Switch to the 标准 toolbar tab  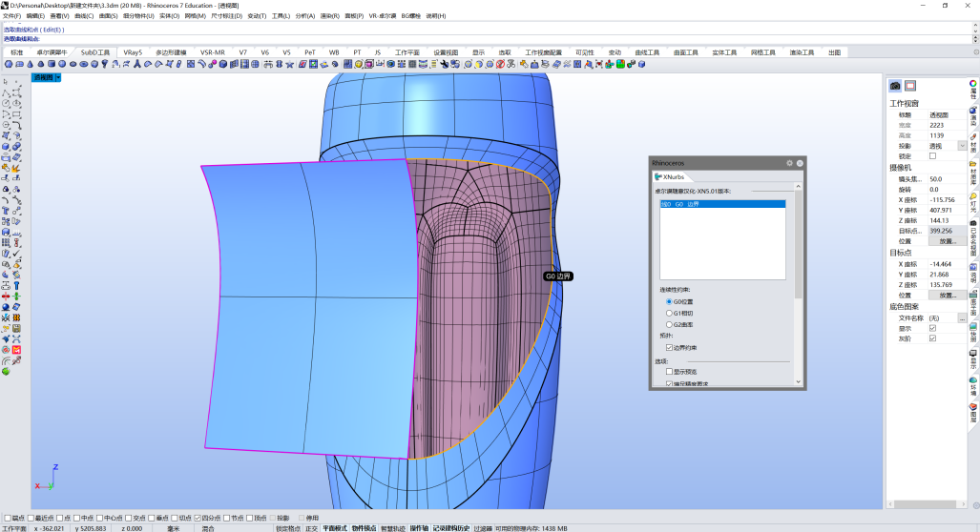coord(17,52)
